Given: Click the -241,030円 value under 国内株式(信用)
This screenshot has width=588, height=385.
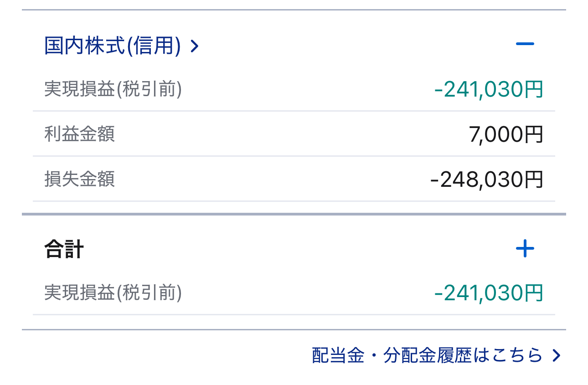Looking at the screenshot, I should click(x=489, y=89).
